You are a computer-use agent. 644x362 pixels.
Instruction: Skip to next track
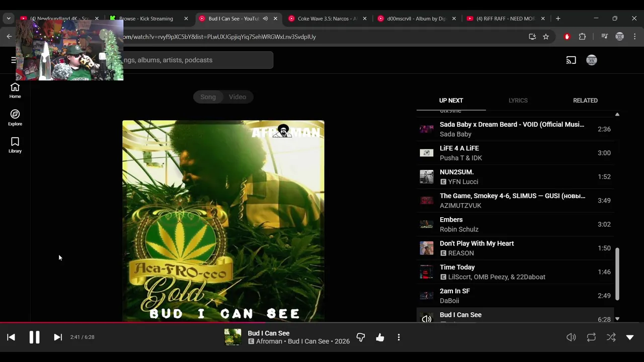(x=58, y=337)
